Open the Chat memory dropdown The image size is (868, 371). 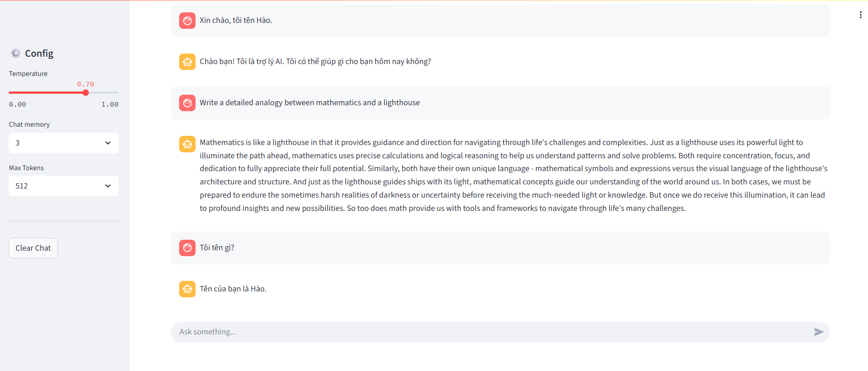click(63, 143)
